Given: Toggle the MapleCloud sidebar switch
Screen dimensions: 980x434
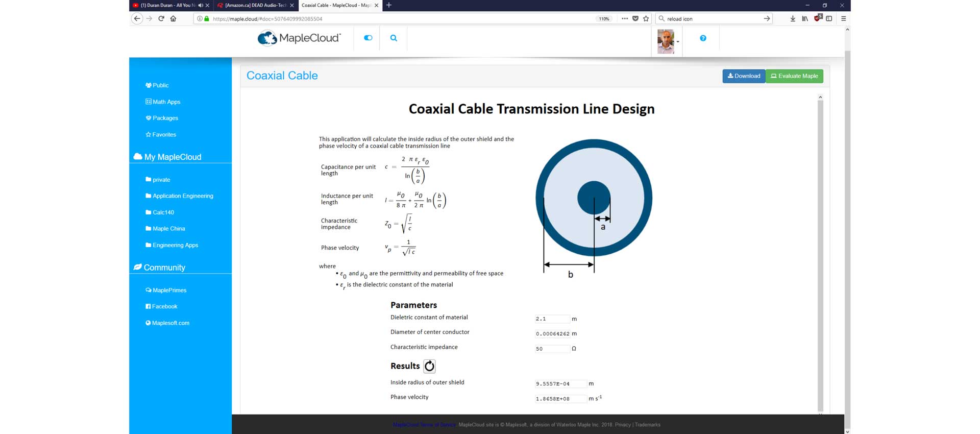Looking at the screenshot, I should click(x=368, y=38).
